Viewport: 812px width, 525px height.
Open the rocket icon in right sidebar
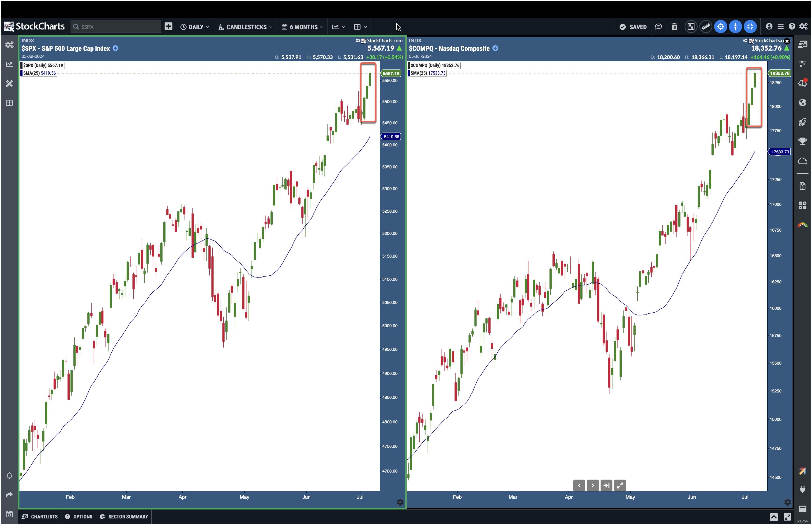pos(802,122)
